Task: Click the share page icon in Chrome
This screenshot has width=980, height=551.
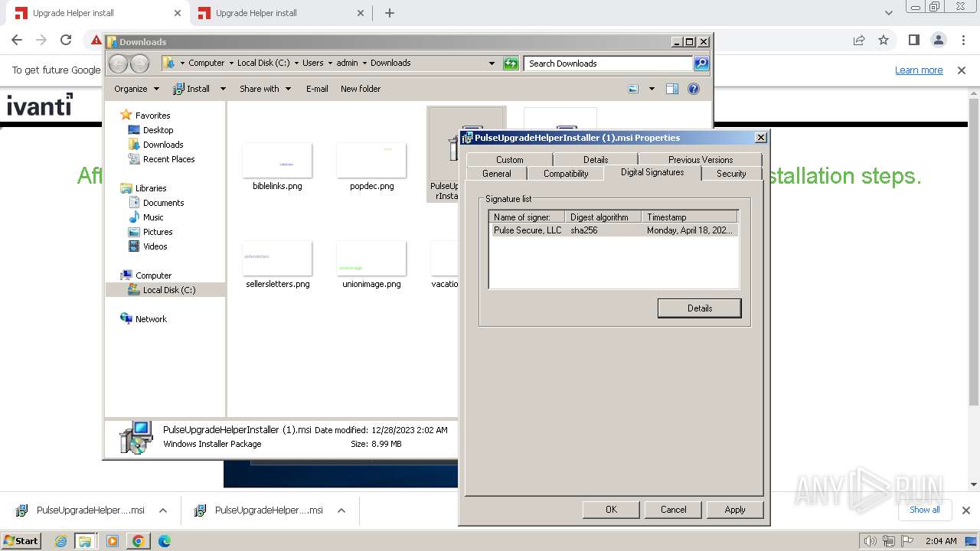Action: (859, 41)
